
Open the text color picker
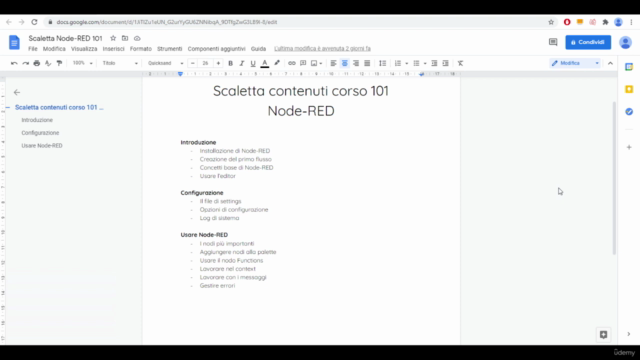(264, 63)
